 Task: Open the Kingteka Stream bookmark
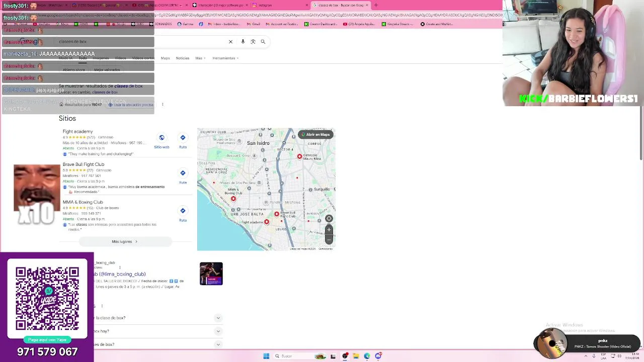pyautogui.click(x=398, y=24)
